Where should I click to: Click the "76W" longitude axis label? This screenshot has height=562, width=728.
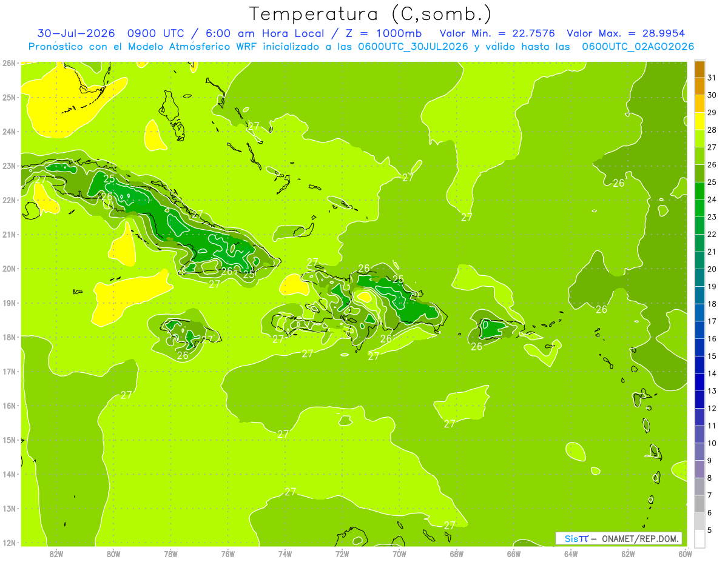(228, 554)
